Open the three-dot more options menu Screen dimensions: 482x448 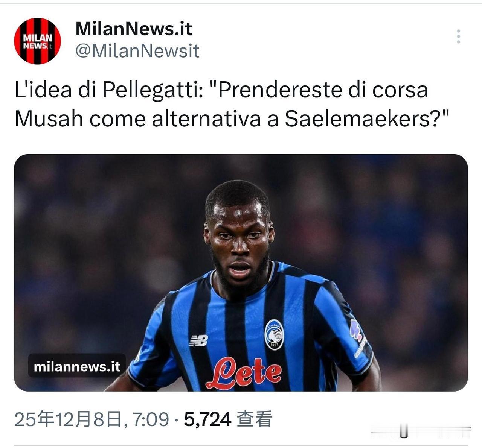pyautogui.click(x=458, y=36)
